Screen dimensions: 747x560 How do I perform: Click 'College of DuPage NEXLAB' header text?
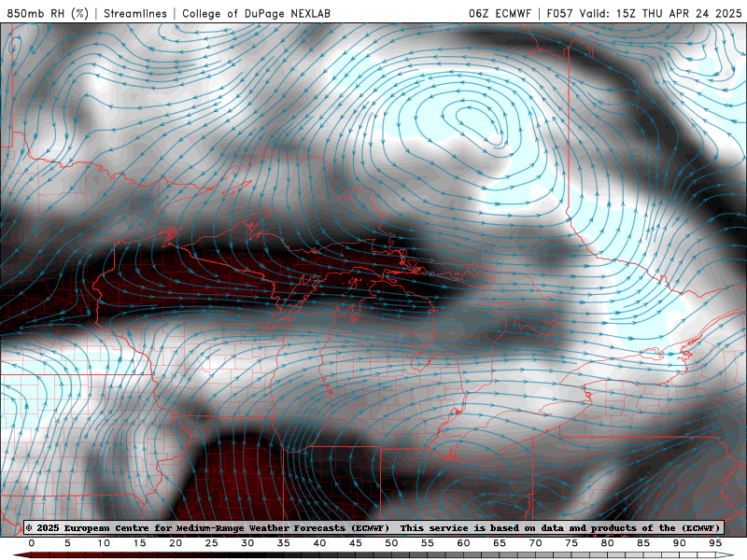tap(256, 13)
